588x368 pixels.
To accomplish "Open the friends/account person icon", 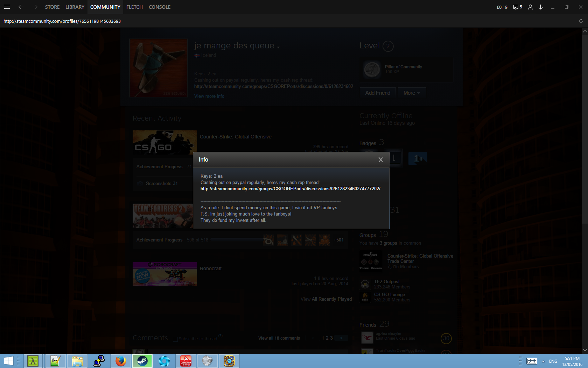I will [x=530, y=7].
